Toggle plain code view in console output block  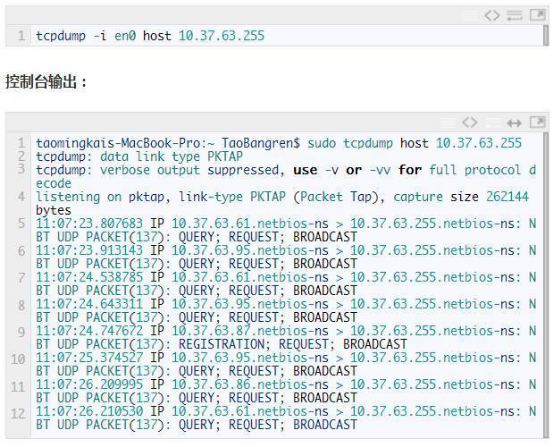pyautogui.click(x=470, y=122)
